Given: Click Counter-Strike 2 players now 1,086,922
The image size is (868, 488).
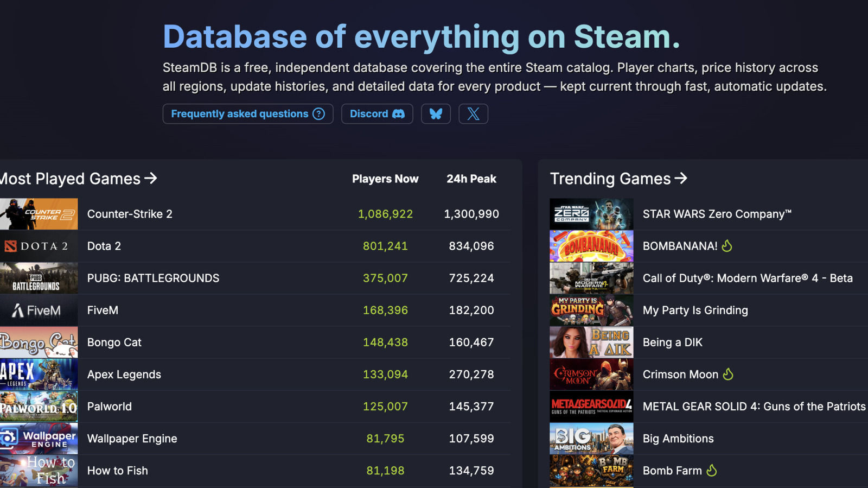Looking at the screenshot, I should pyautogui.click(x=385, y=214).
